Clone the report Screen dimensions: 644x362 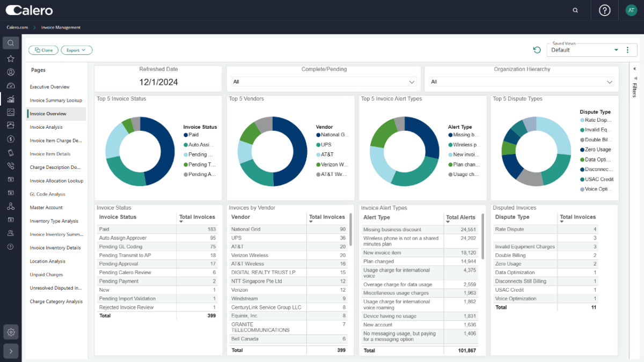pyautogui.click(x=43, y=50)
